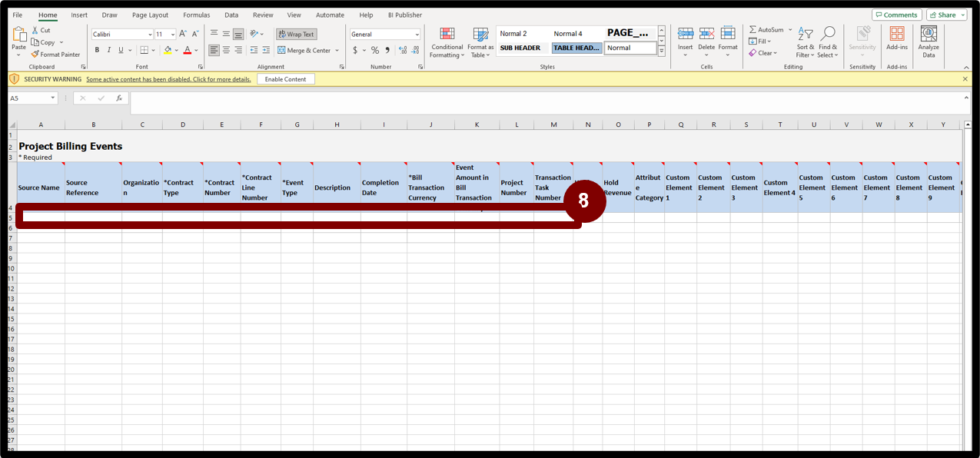Viewport: 980px width, 458px height.
Task: Switch to the Formulas tab
Action: point(197,15)
